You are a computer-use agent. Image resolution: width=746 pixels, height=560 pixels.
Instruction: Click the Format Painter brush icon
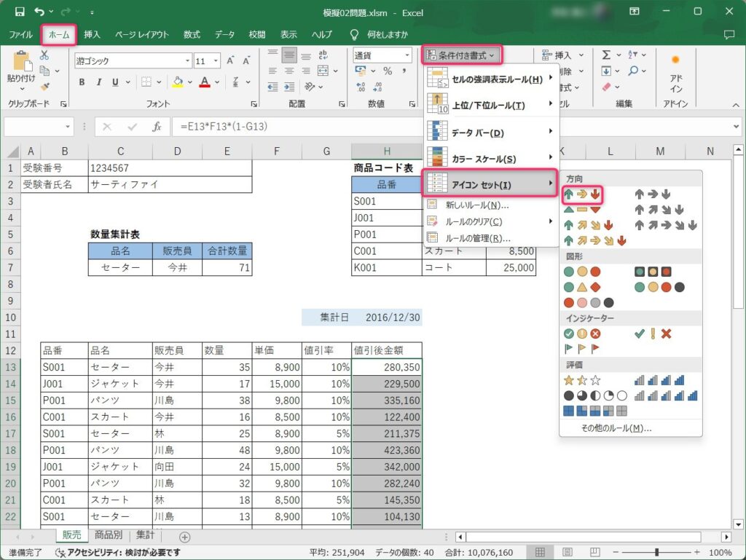point(44,86)
